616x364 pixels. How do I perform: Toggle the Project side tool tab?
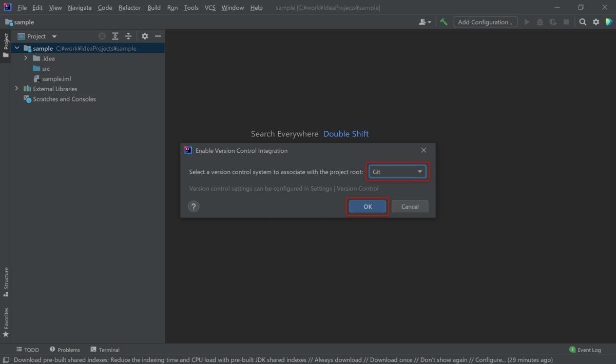coord(6,46)
